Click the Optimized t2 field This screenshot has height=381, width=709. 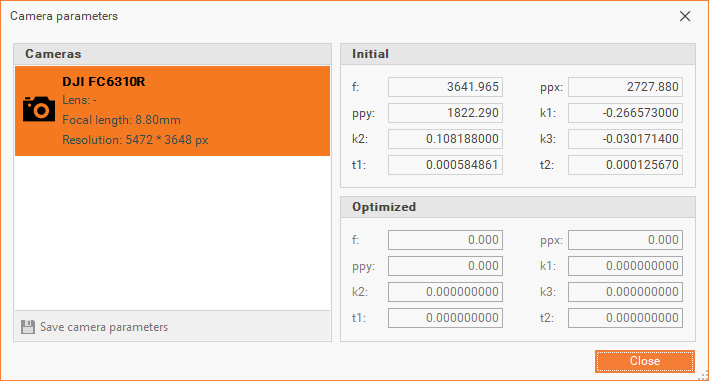point(625,318)
